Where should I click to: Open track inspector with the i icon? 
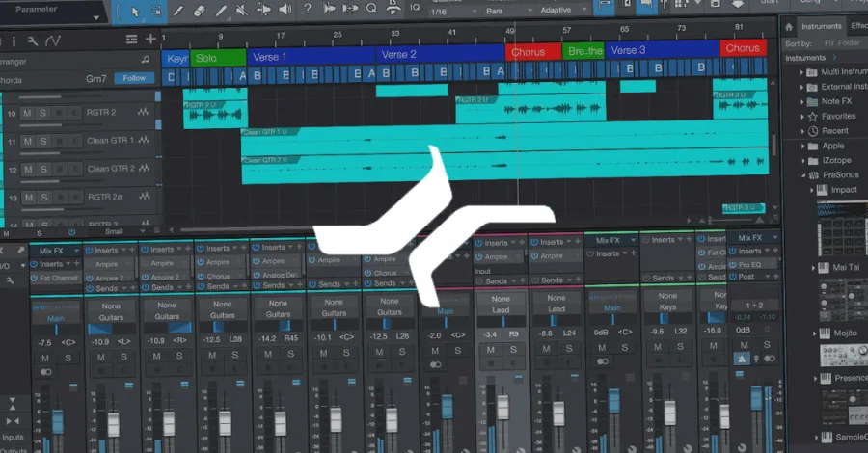click(x=14, y=40)
